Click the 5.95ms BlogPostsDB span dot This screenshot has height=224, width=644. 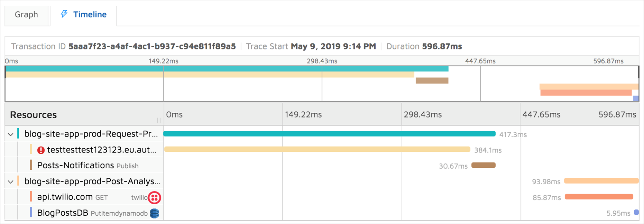pos(636,213)
